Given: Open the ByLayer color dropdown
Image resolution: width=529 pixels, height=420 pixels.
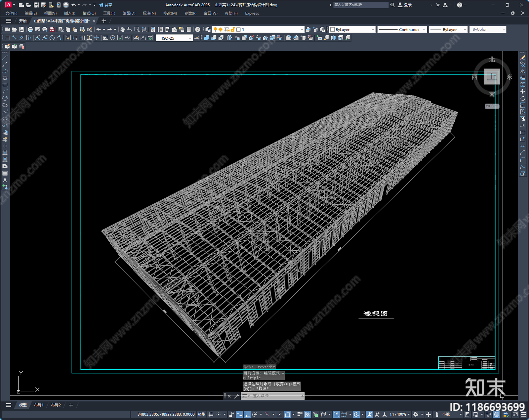Looking at the screenshot, I should [x=352, y=29].
